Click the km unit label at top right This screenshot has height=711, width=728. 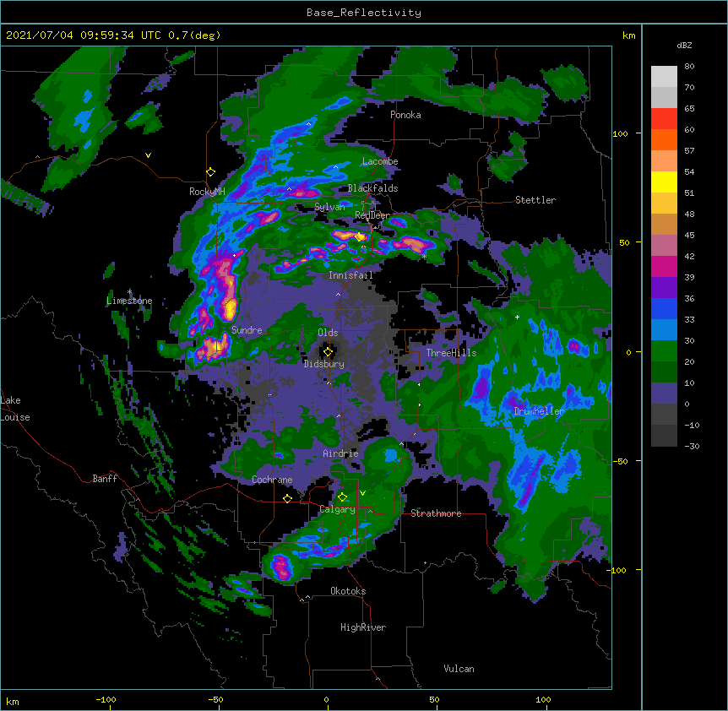(628, 35)
